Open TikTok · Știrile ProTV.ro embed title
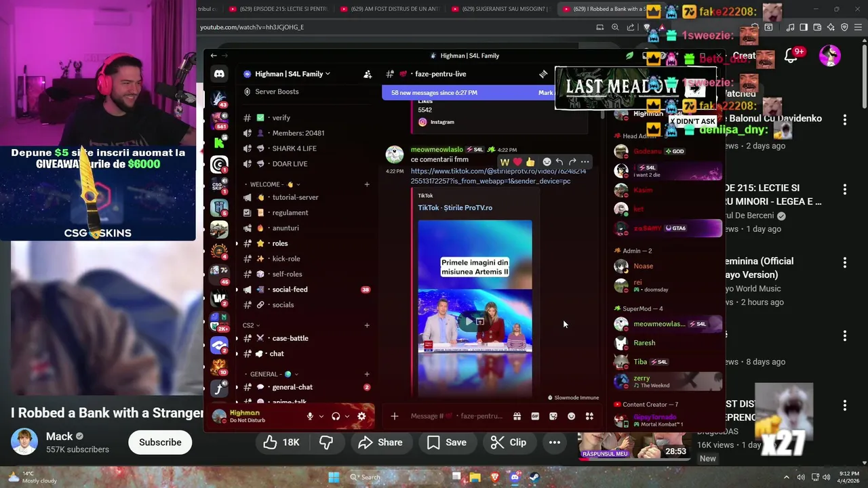 click(455, 208)
